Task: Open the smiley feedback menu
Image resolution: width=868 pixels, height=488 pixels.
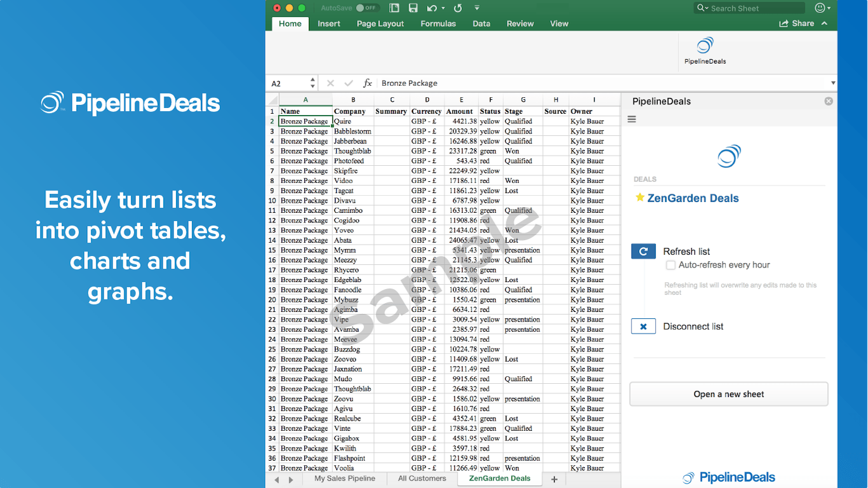Action: click(x=822, y=8)
